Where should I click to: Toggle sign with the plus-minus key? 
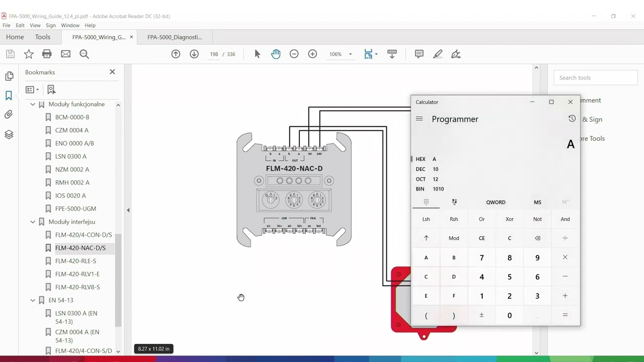click(481, 315)
